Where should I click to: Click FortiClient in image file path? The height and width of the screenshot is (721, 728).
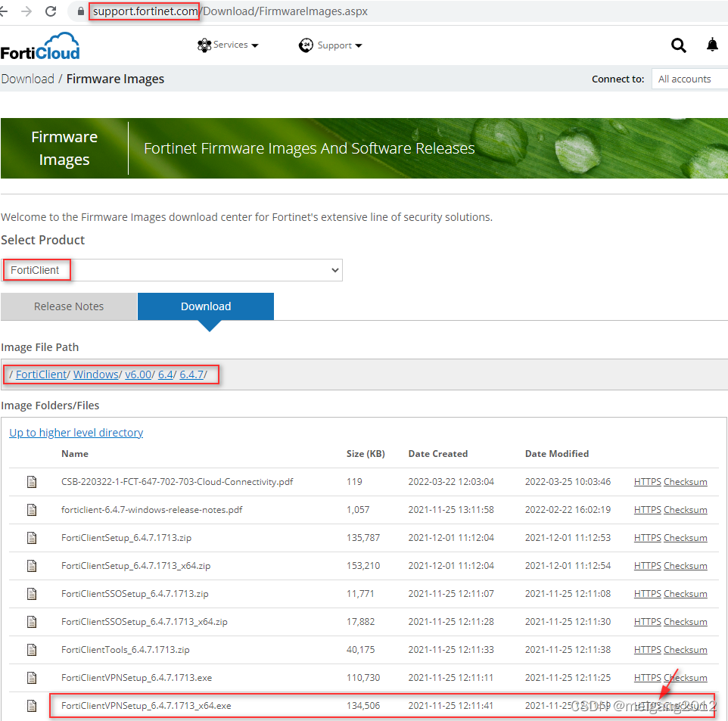42,374
